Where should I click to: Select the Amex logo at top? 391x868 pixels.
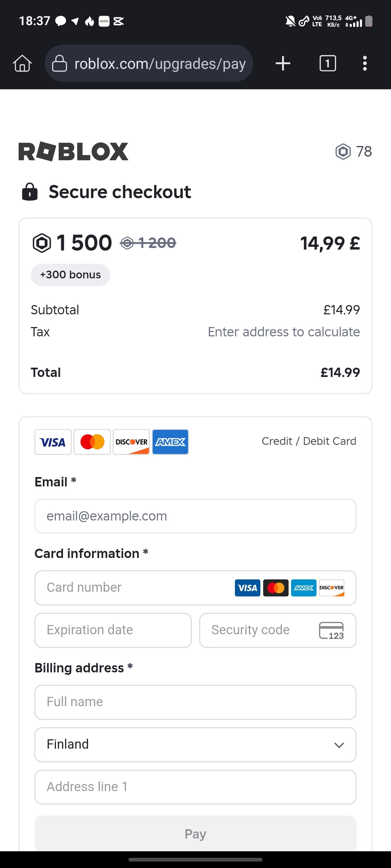coord(170,442)
